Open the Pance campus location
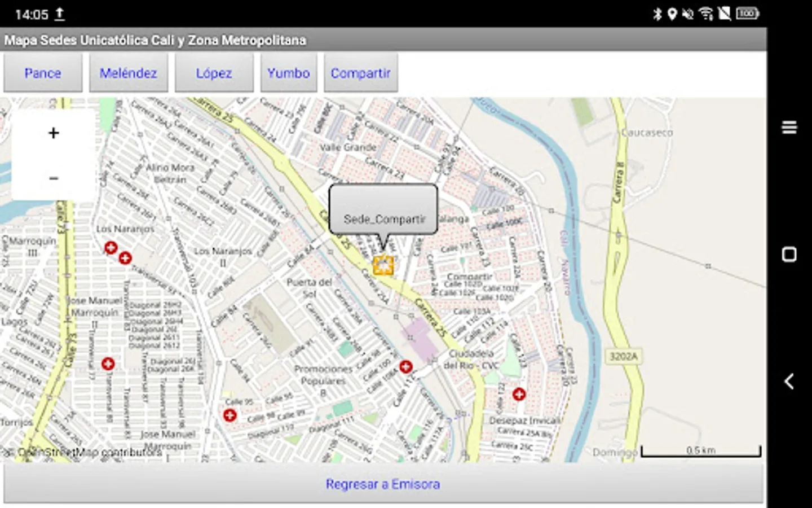 click(43, 73)
